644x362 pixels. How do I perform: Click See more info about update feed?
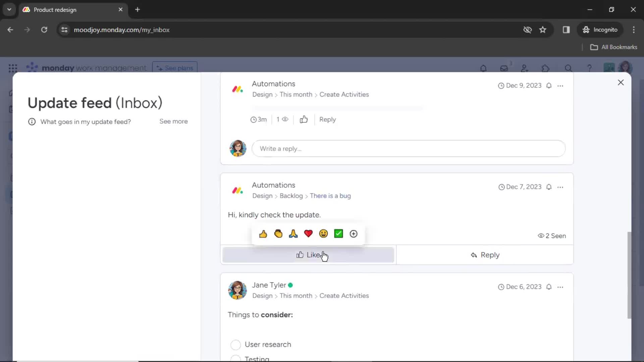tap(173, 121)
